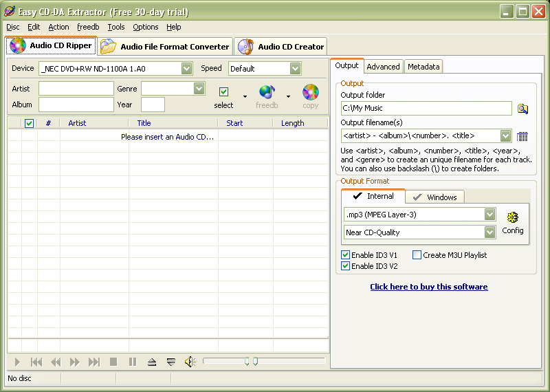Click the freedb globe icon
Screen dimensions: 550x392
pyautogui.click(x=267, y=92)
